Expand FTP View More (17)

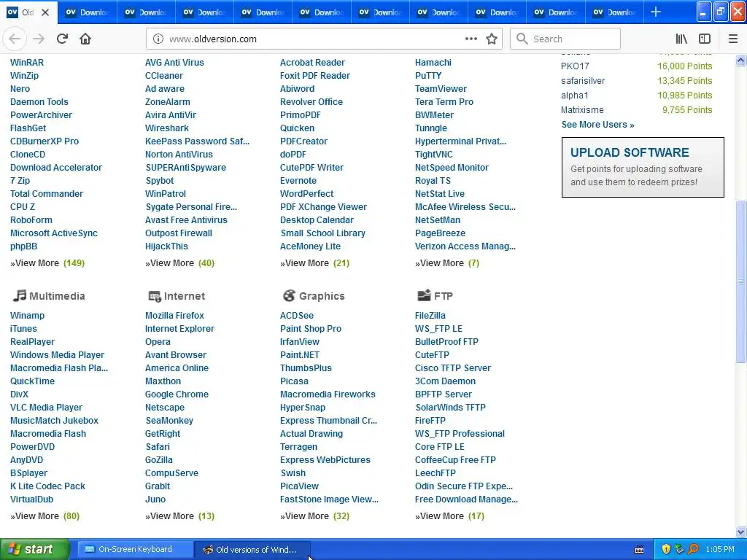pos(449,516)
